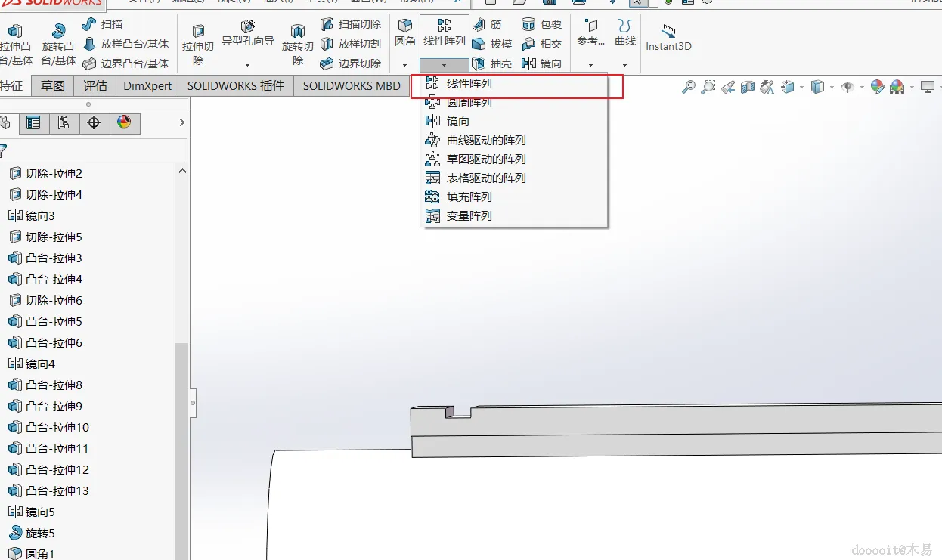Click the 拉伸切除 extruded cut tool
942x560 pixels.
point(198,45)
